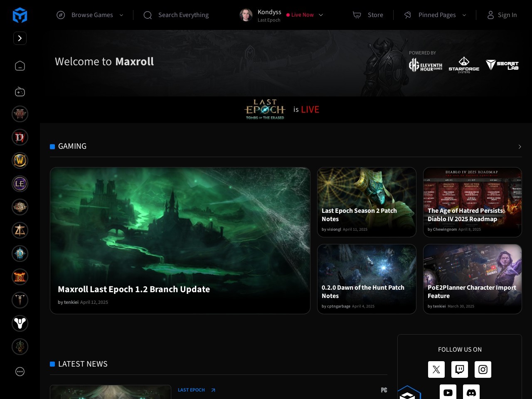Open the gamepad games icon in the sidebar
Image resolution: width=532 pixels, height=399 pixels.
pyautogui.click(x=20, y=91)
